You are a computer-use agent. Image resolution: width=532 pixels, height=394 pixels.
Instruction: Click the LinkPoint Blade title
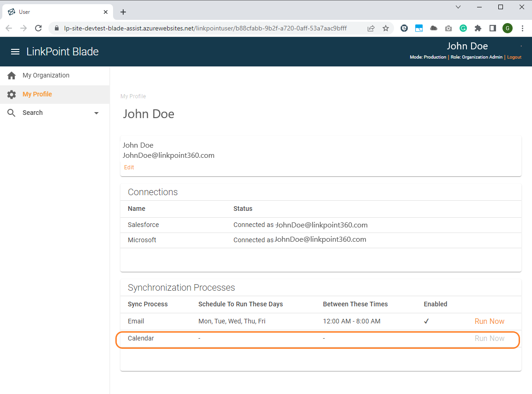[x=62, y=52]
